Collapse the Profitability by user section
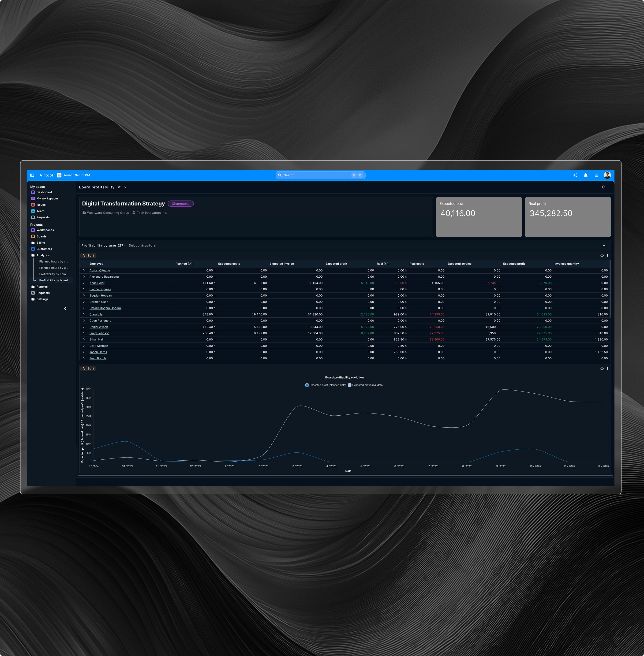The image size is (644, 656). 604,246
